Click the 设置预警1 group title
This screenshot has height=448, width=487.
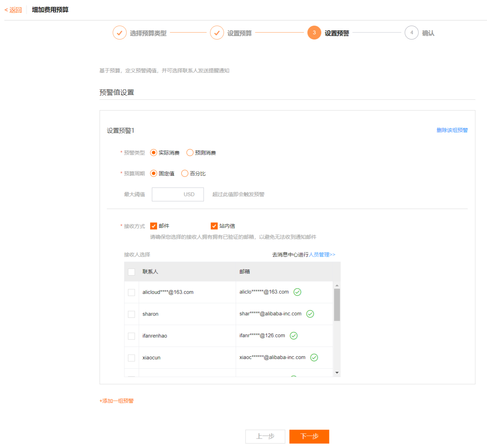(120, 131)
